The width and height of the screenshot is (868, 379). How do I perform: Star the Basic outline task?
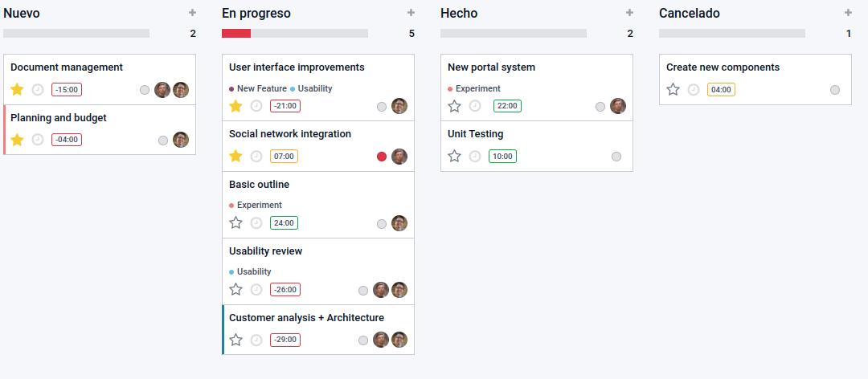click(x=235, y=223)
